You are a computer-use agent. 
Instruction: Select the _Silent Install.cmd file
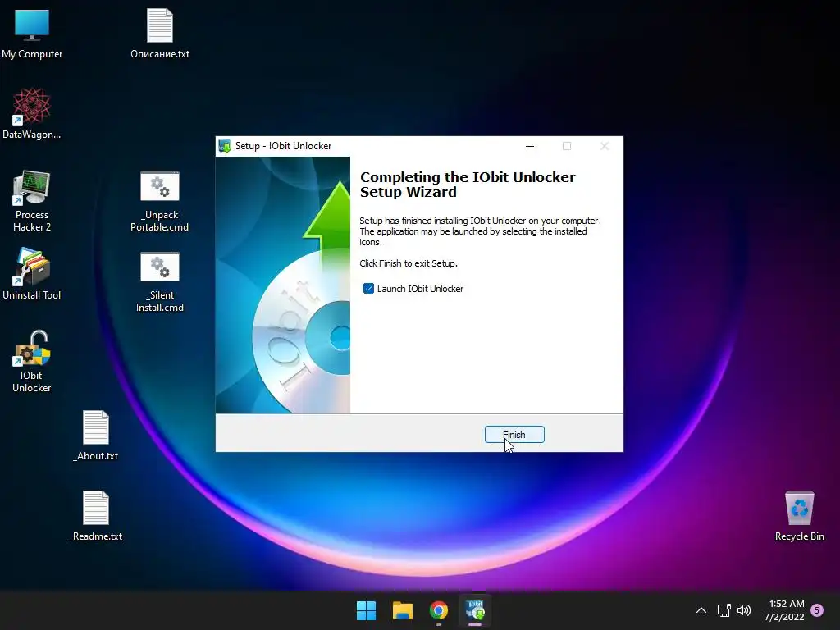(x=160, y=282)
